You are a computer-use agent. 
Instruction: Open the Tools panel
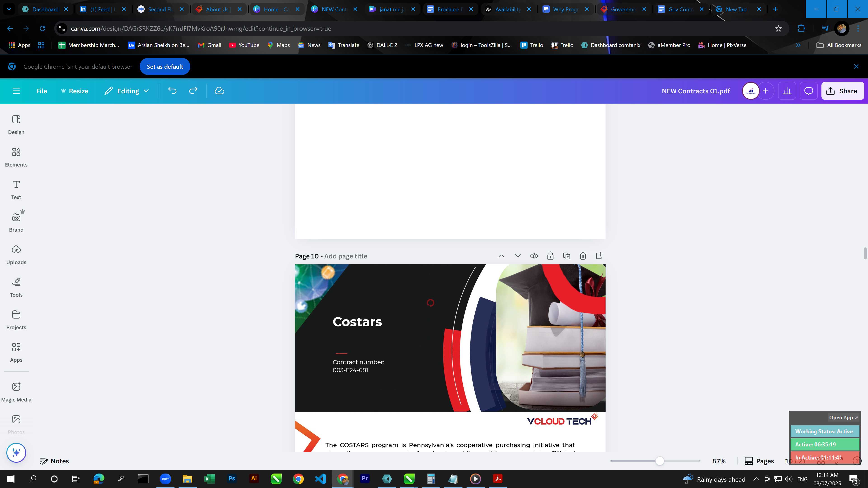pyautogui.click(x=16, y=288)
